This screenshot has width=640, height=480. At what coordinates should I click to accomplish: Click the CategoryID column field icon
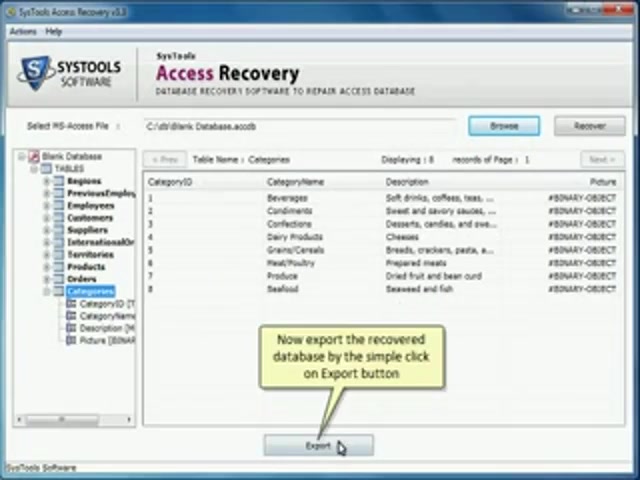(x=71, y=303)
